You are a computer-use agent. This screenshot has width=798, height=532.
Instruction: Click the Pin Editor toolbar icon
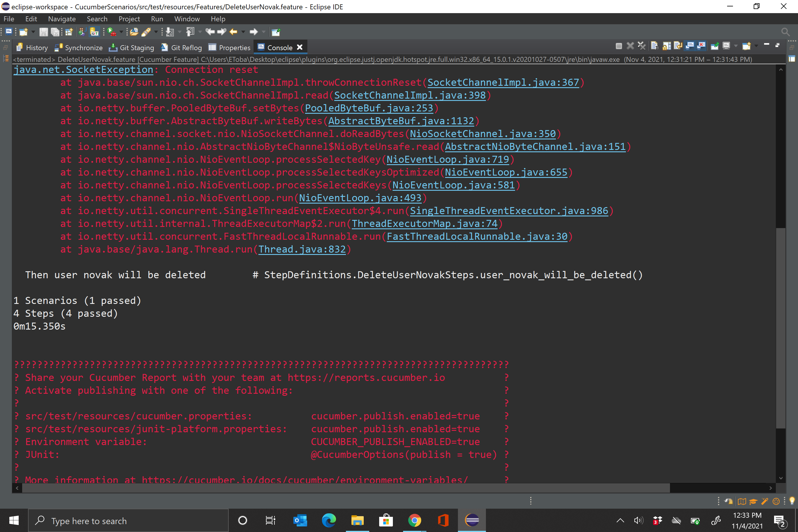click(x=276, y=32)
